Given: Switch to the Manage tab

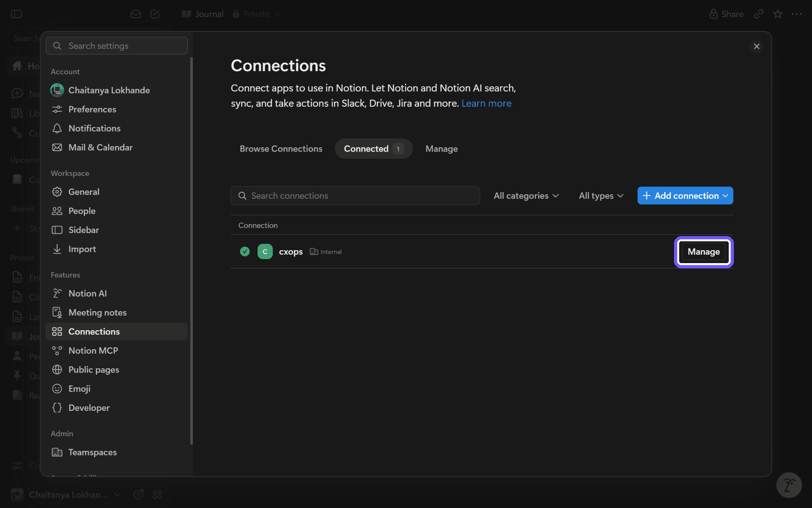Looking at the screenshot, I should point(442,149).
